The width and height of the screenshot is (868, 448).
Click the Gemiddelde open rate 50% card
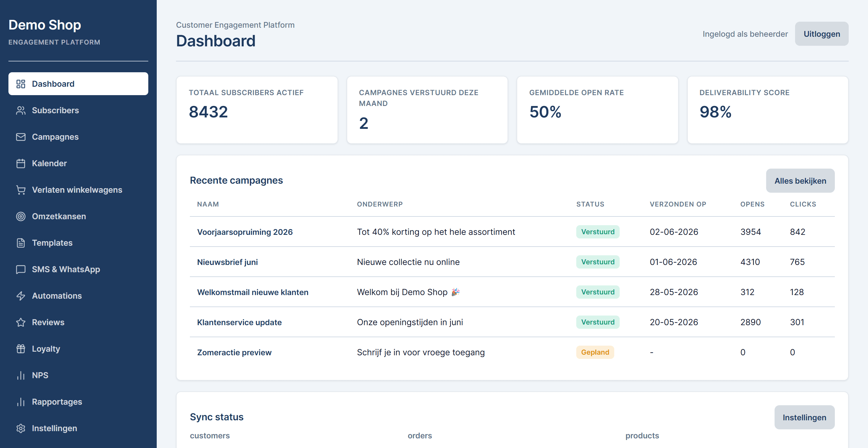pyautogui.click(x=597, y=110)
